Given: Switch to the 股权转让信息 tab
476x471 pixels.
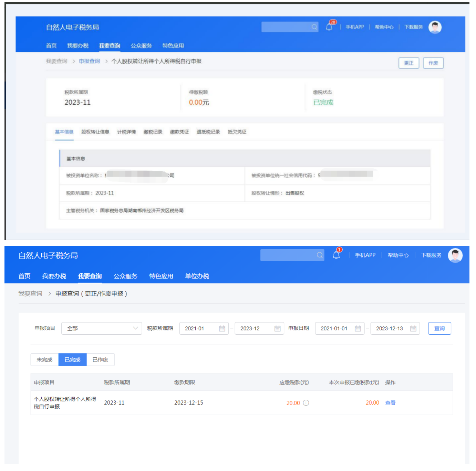Looking at the screenshot, I should click(95, 132).
